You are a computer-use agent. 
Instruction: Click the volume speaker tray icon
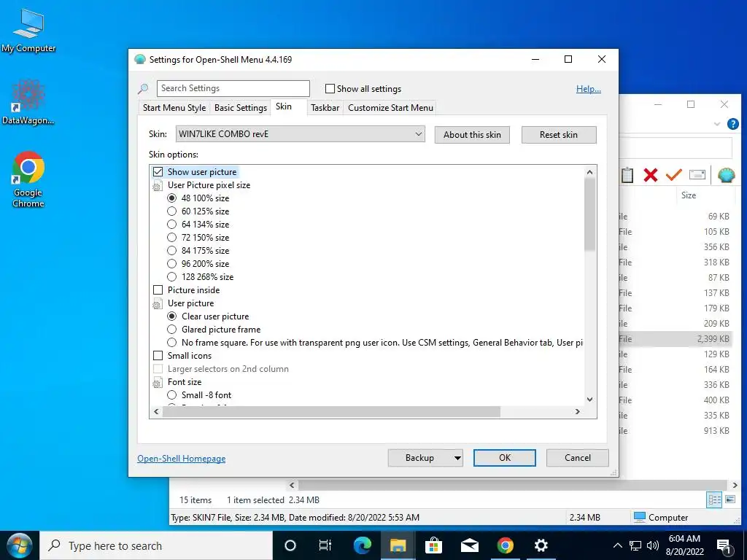(x=653, y=545)
